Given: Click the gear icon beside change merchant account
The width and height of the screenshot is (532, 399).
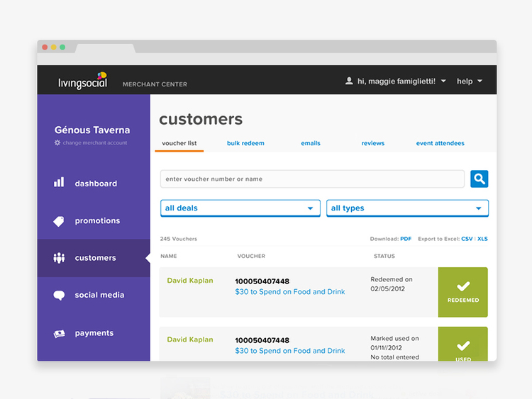Looking at the screenshot, I should (57, 142).
